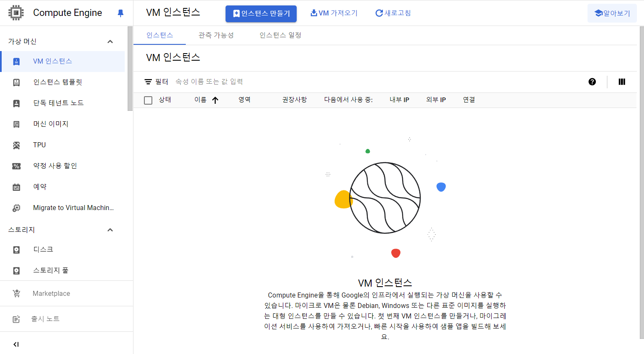Click the VM 인스턴스 sidebar icon

point(16,62)
